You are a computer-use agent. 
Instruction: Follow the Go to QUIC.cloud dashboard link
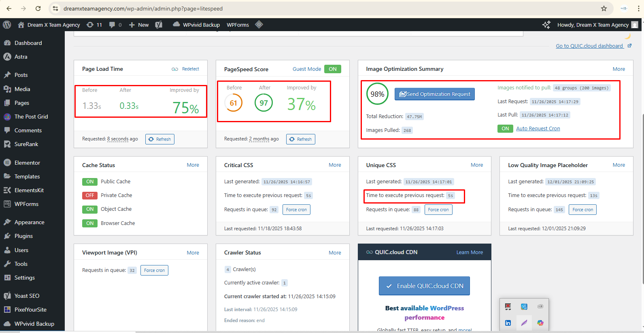pos(589,46)
